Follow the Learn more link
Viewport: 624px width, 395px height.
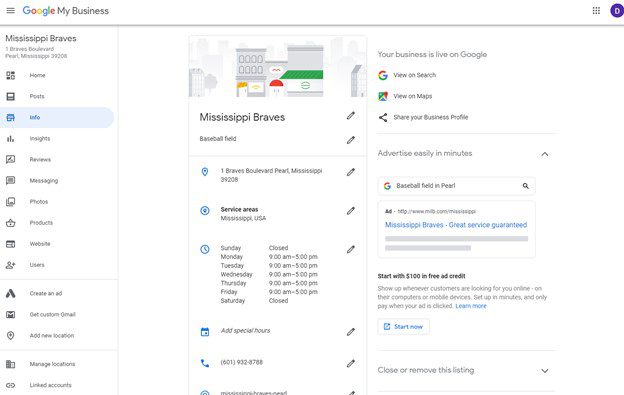point(471,306)
